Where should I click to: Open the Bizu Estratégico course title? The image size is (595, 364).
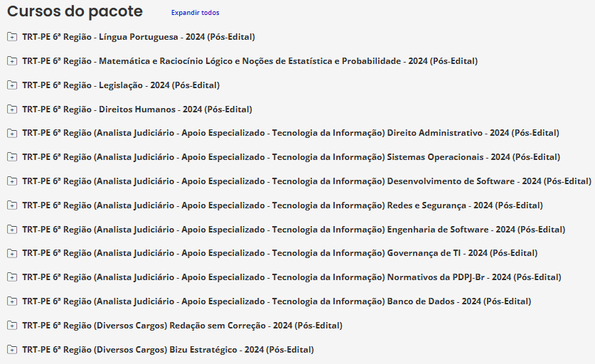(168, 350)
